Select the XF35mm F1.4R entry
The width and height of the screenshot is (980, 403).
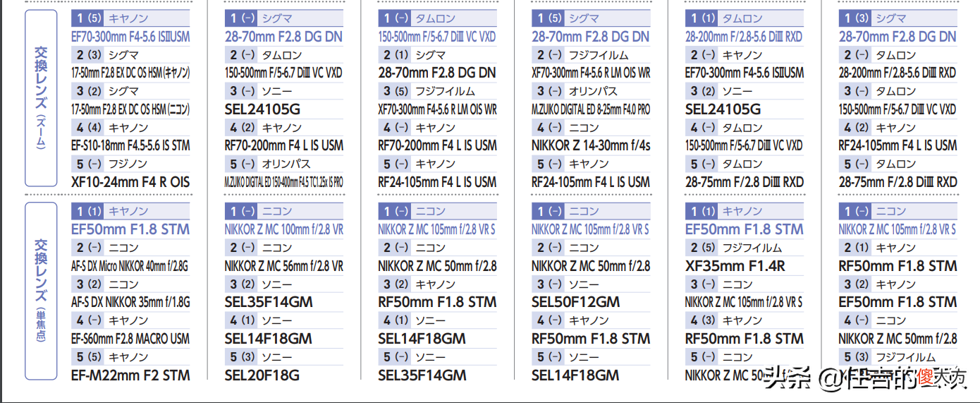coord(735,266)
